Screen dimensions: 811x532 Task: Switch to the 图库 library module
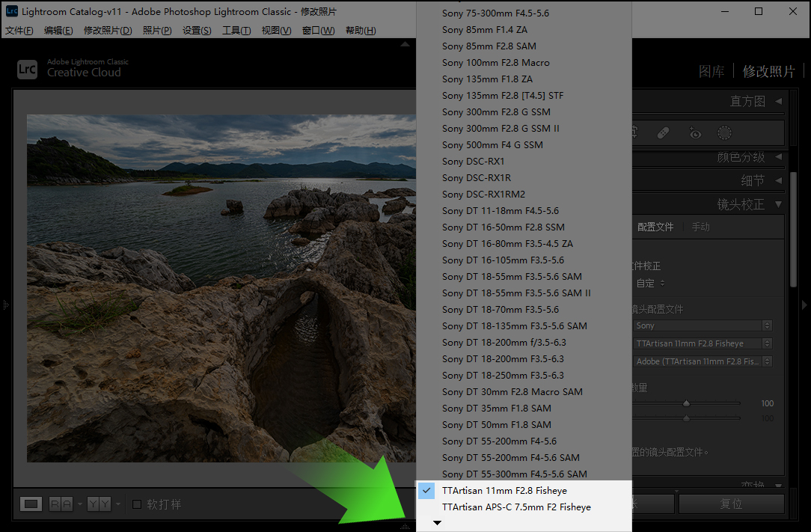pyautogui.click(x=711, y=71)
